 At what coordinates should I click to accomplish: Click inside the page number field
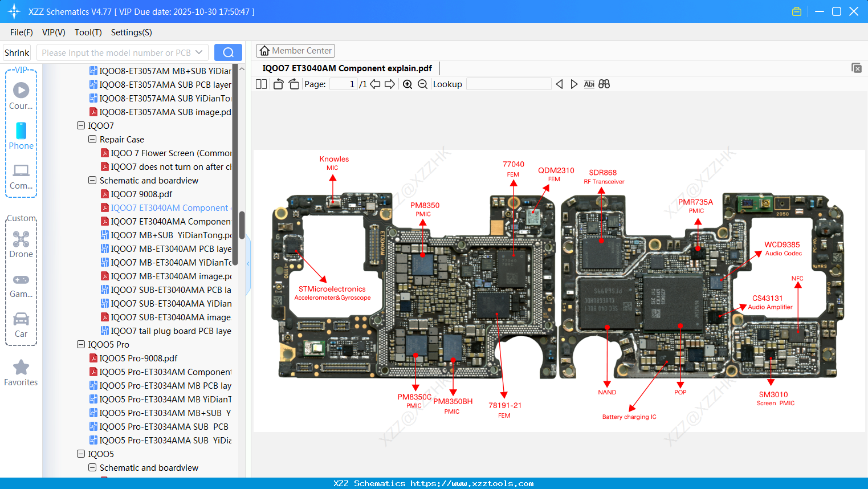[343, 83]
